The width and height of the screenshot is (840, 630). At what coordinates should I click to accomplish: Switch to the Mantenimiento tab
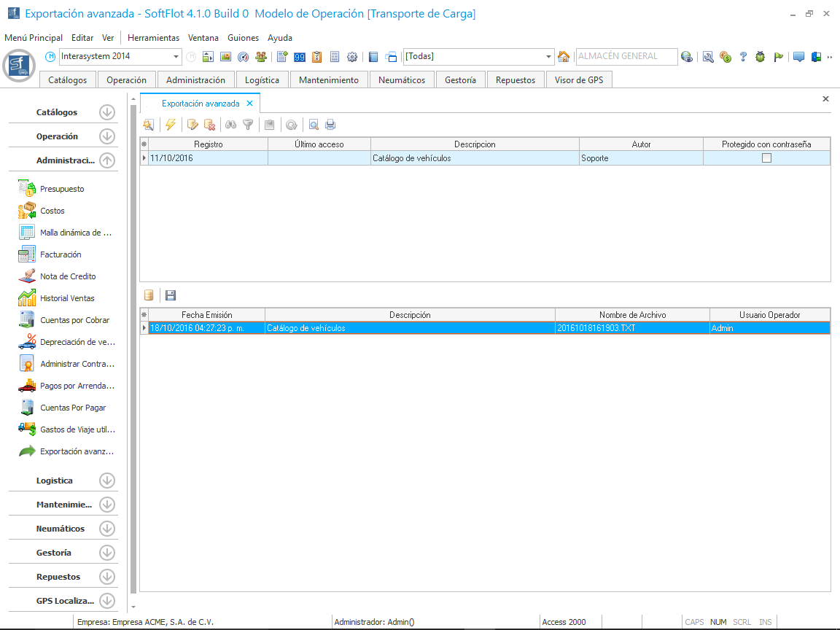[x=329, y=80]
